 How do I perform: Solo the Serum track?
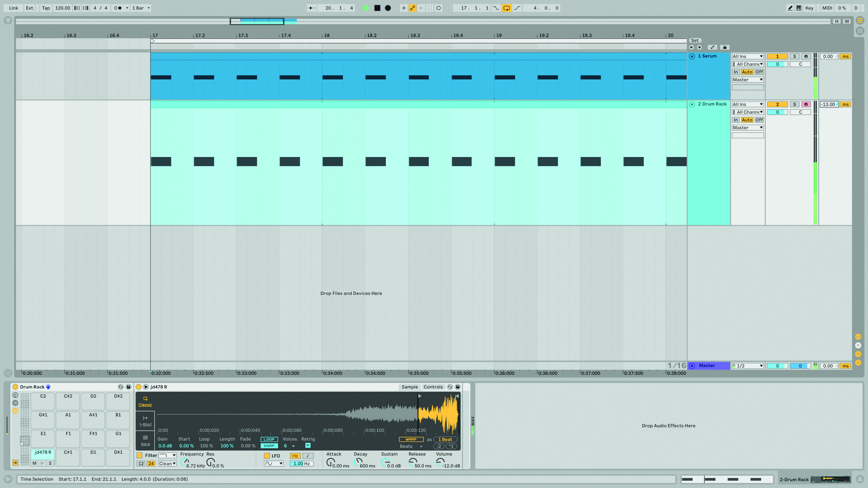[795, 56]
